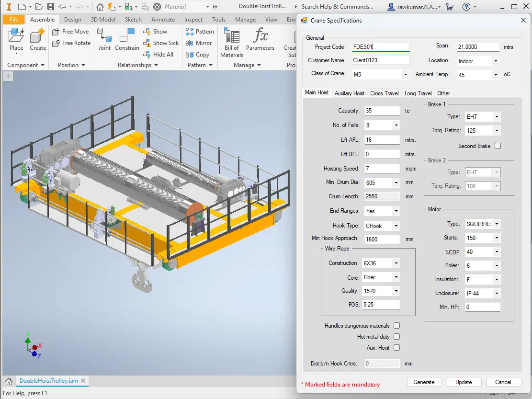Click the Generate button
Image resolution: width=532 pixels, height=399 pixels.
(x=424, y=382)
